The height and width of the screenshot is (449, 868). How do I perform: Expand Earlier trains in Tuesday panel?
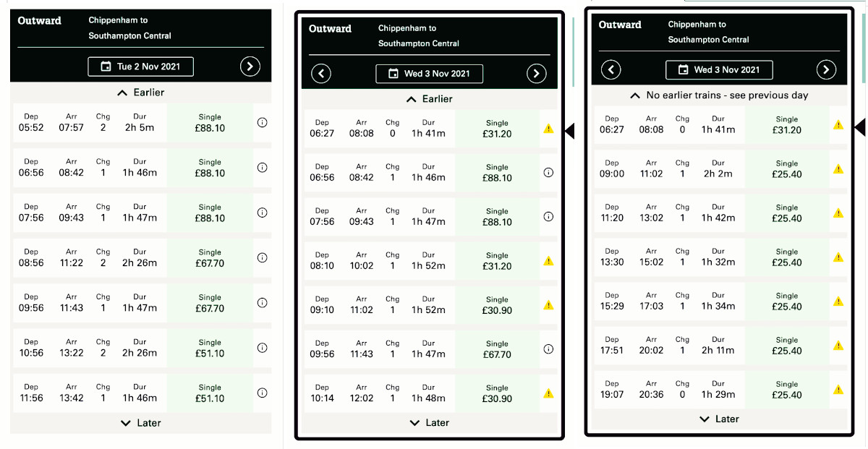(141, 93)
